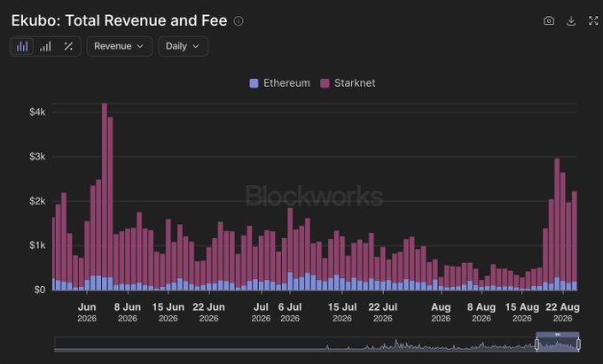
Task: Click the info icon beside the chart title
Action: pos(239,21)
